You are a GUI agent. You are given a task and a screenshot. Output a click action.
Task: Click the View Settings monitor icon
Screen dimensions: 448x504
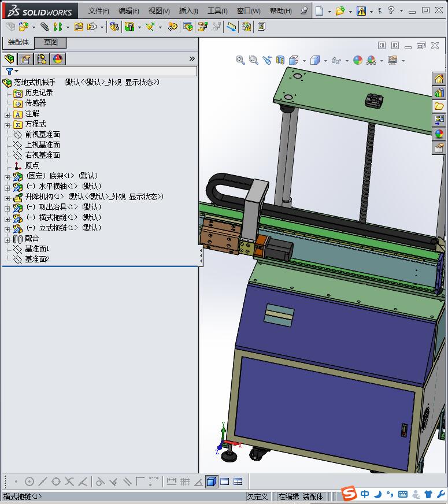(393, 60)
